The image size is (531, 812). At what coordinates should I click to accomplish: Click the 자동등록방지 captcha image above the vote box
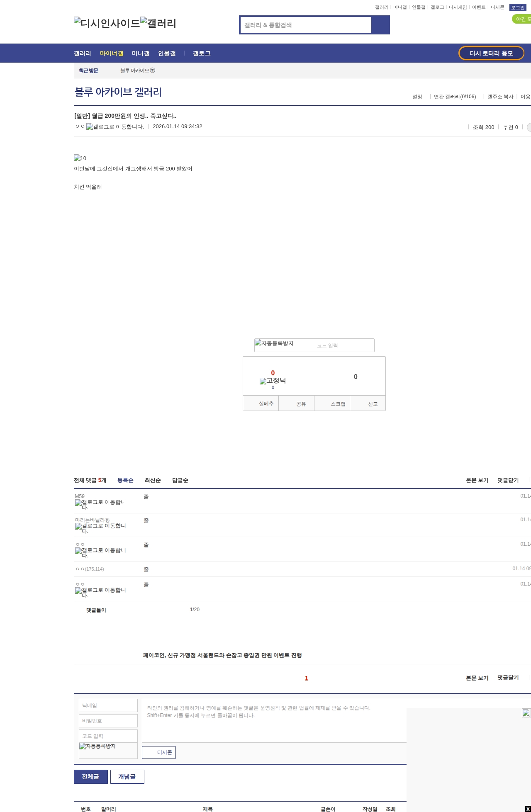[x=274, y=343]
